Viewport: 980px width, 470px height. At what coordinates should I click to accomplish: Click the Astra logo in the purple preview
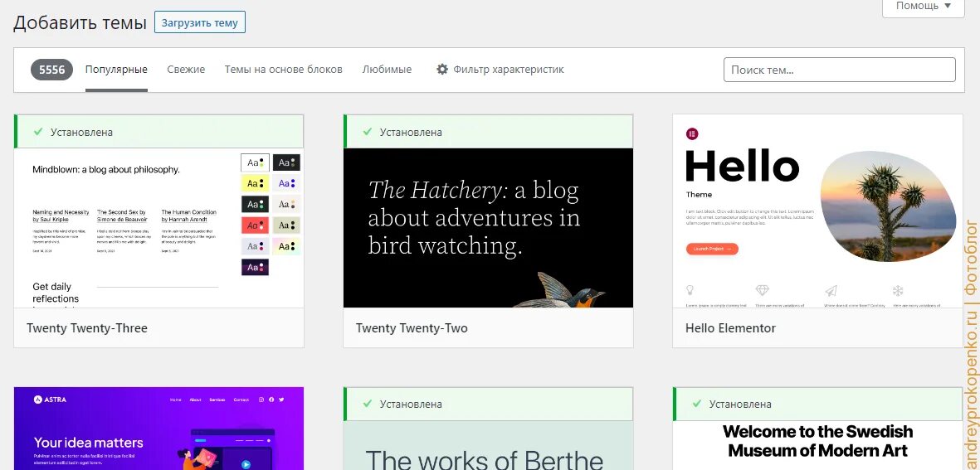point(50,400)
